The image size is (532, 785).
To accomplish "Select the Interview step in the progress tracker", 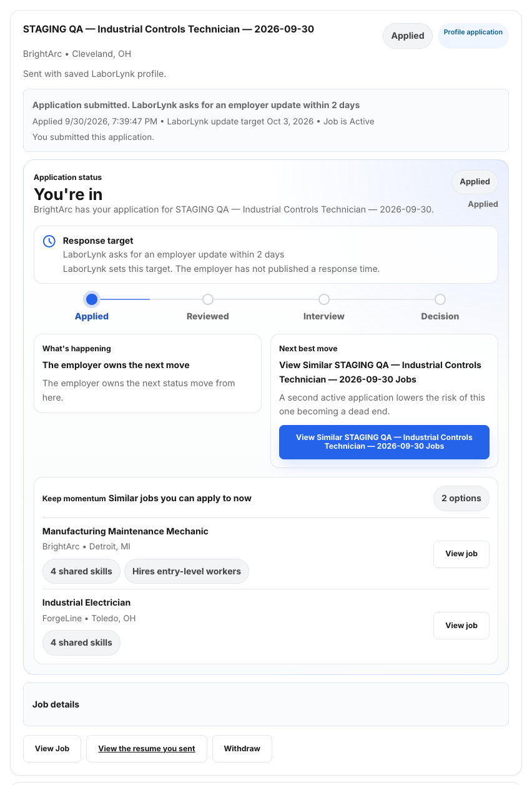I will point(324,299).
